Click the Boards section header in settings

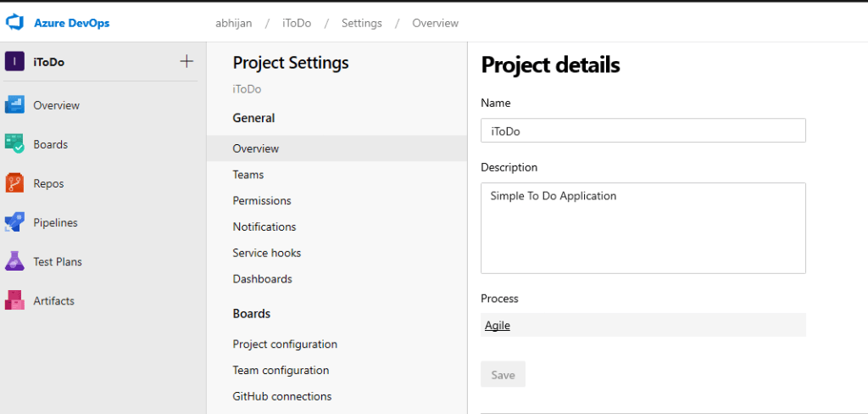click(251, 314)
